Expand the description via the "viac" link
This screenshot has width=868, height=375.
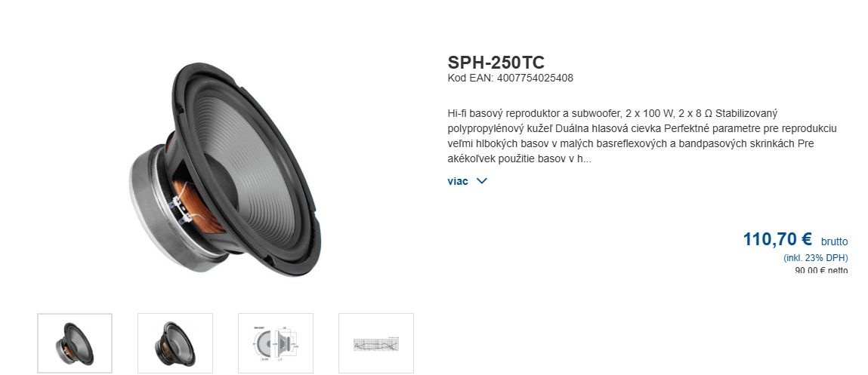(458, 181)
